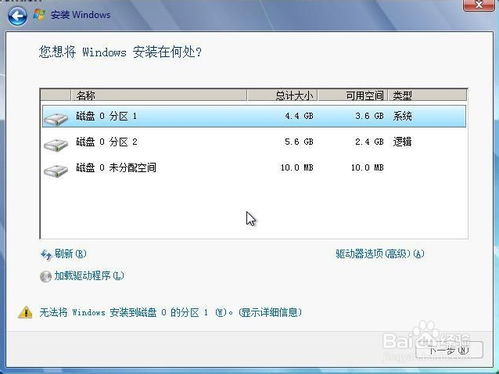Screen dimensions: 499x374
Task: Sort by the 类型 column header
Action: coord(428,95)
